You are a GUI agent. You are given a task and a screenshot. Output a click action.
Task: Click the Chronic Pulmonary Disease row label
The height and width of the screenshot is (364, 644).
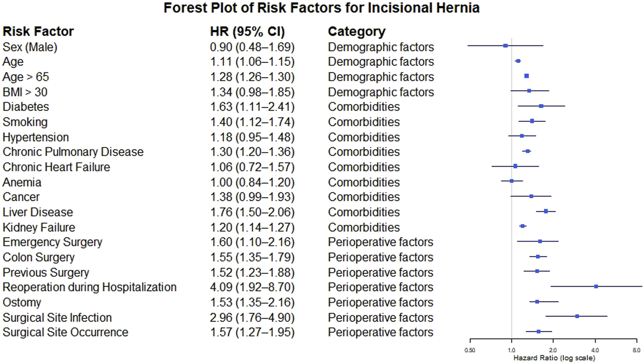pyautogui.click(x=73, y=152)
